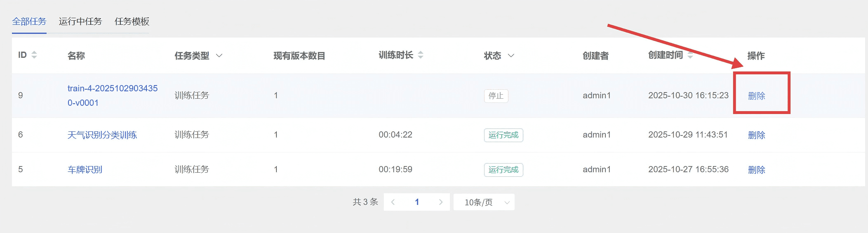The width and height of the screenshot is (868, 233).
Task: Go to previous page arrow
Action: click(393, 202)
